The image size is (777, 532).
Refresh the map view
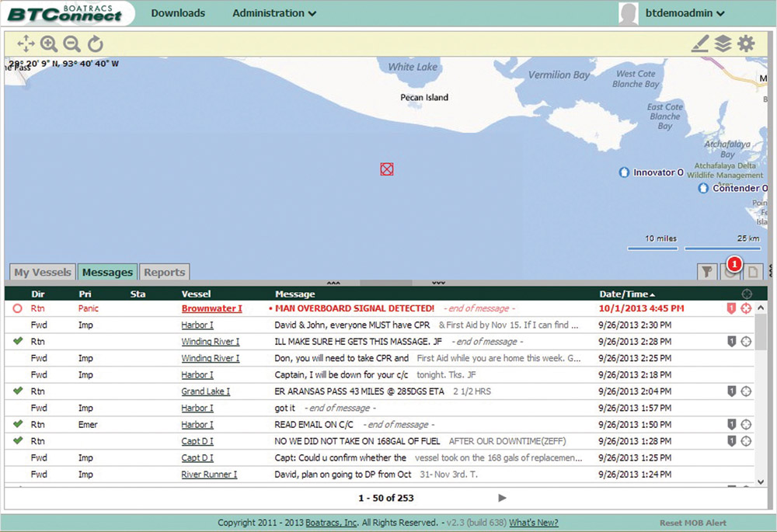(x=95, y=44)
